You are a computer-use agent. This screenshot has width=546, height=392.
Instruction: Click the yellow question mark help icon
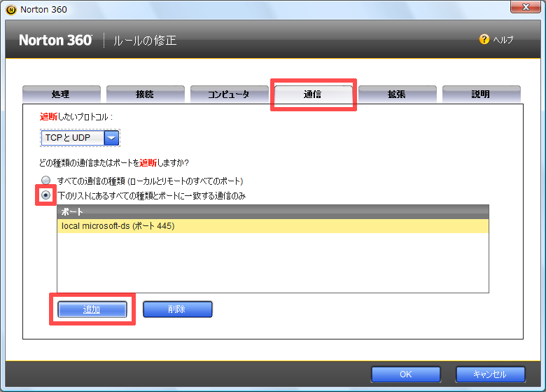484,40
